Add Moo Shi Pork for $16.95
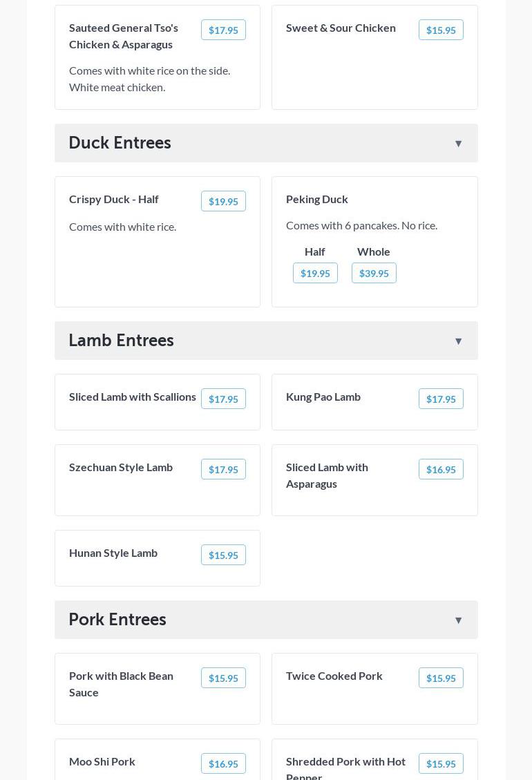The height and width of the screenshot is (780, 532). (223, 764)
